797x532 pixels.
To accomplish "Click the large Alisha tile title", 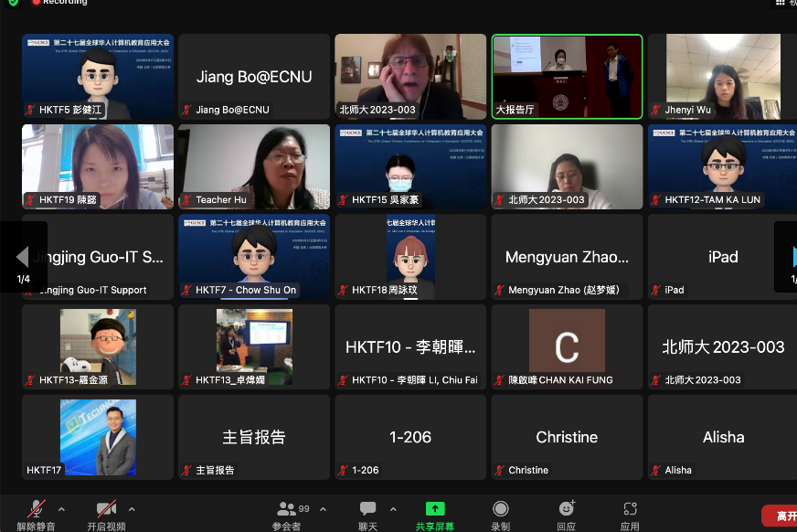I will pyautogui.click(x=723, y=437).
